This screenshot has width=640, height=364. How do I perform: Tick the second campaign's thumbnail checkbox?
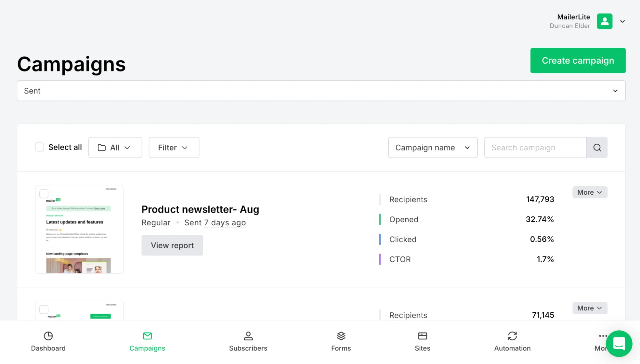click(x=44, y=310)
